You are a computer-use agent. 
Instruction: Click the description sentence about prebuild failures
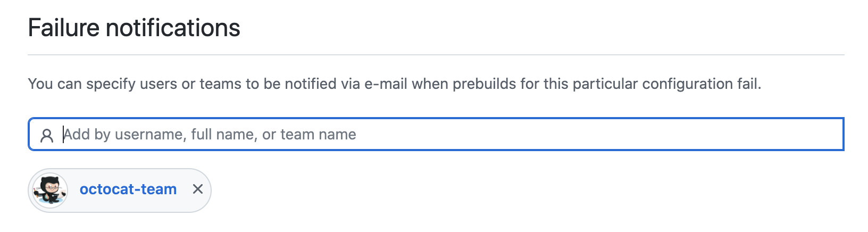tap(394, 84)
